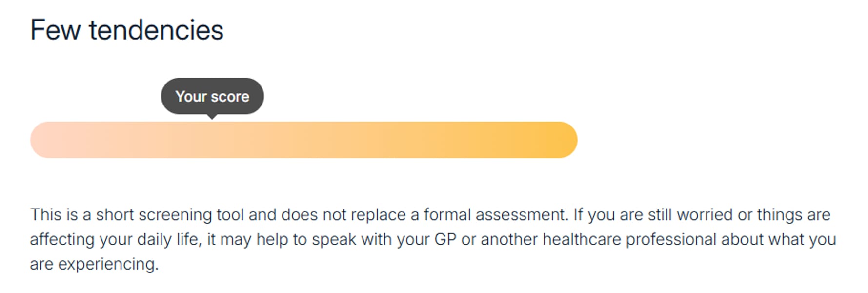Click the score bar directly below the tooltip pointer
Image resolution: width=868 pixels, height=293 pixels.
click(x=212, y=140)
